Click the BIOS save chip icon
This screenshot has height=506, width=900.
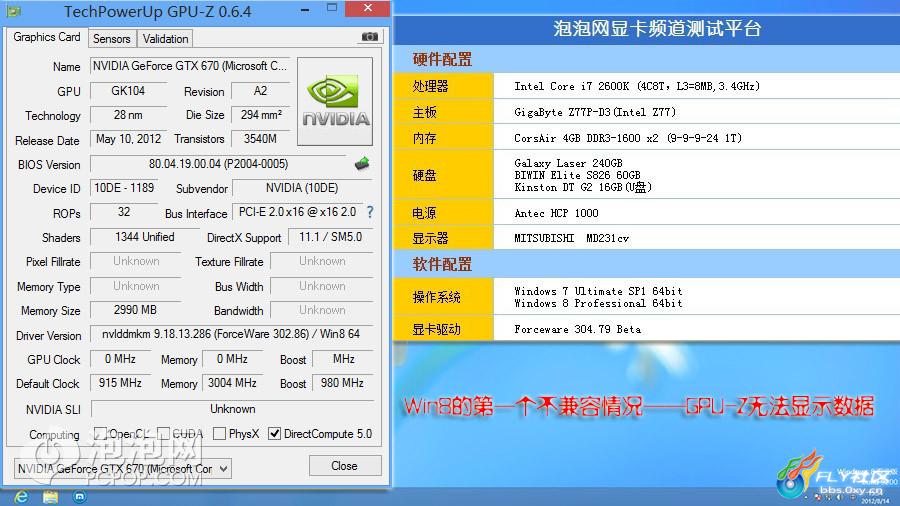[362, 164]
